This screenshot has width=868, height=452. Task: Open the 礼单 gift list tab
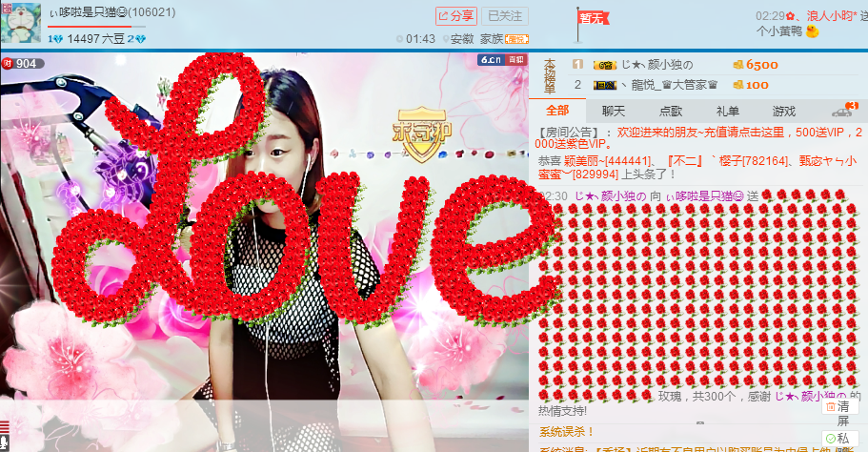click(728, 111)
